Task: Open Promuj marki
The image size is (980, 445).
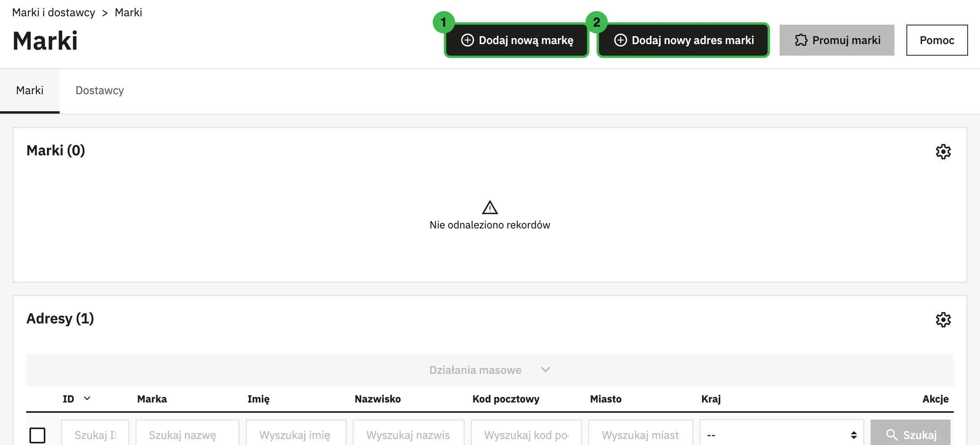Action: [x=837, y=40]
